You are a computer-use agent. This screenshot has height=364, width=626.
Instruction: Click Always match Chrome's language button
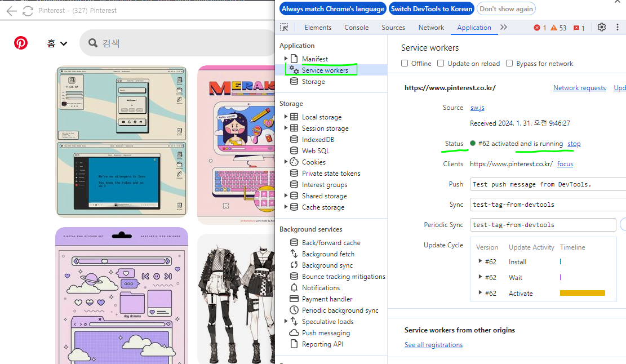pos(333,9)
